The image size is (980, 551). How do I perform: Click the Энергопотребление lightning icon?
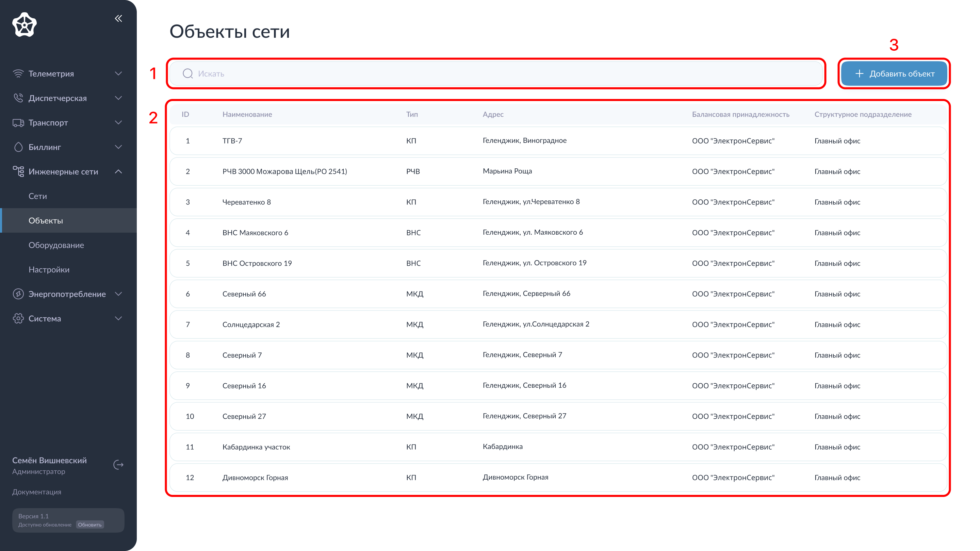[x=19, y=294]
